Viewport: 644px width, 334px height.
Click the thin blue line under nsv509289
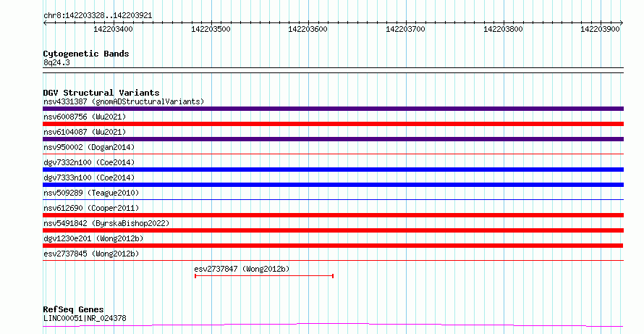click(333, 200)
